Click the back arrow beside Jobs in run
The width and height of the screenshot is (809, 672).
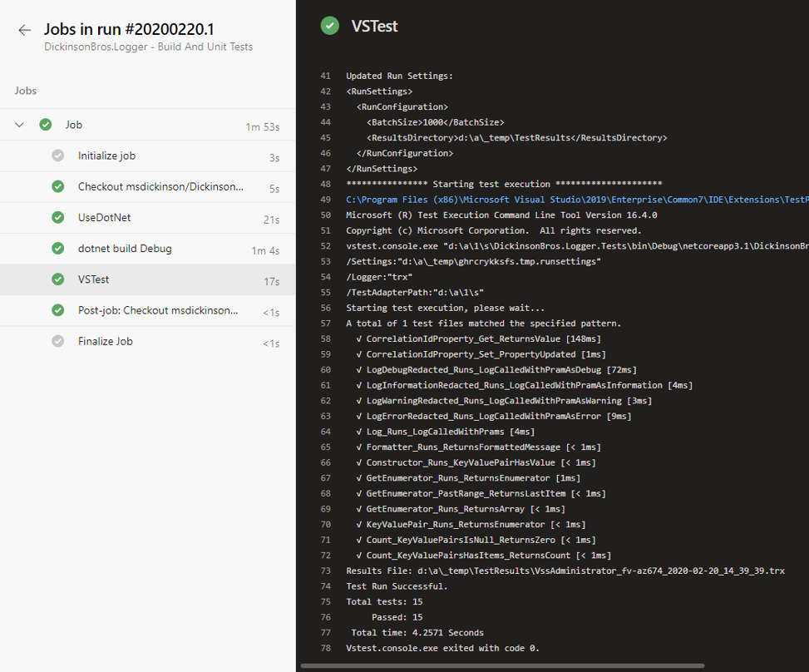(x=24, y=31)
